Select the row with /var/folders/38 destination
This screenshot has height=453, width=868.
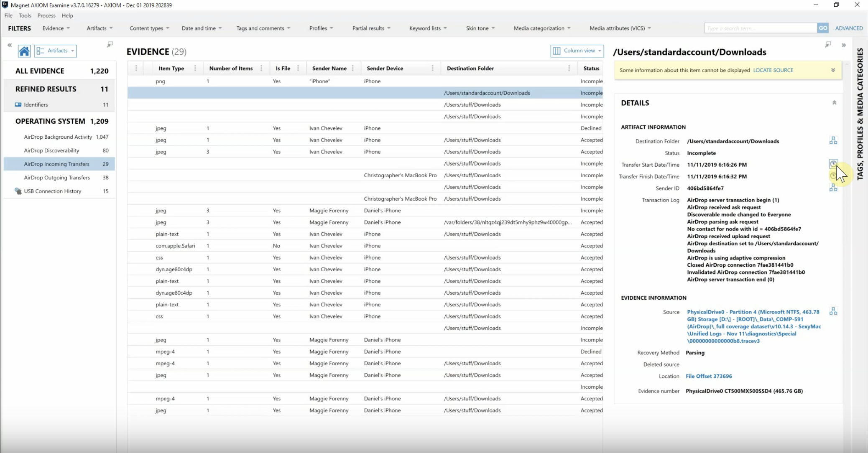[365, 222]
